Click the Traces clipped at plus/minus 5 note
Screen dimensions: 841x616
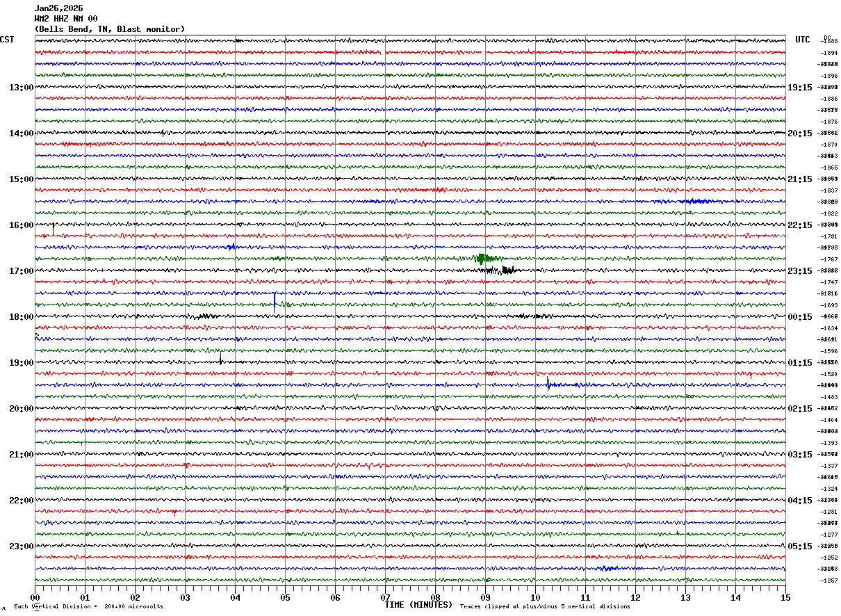click(x=545, y=607)
